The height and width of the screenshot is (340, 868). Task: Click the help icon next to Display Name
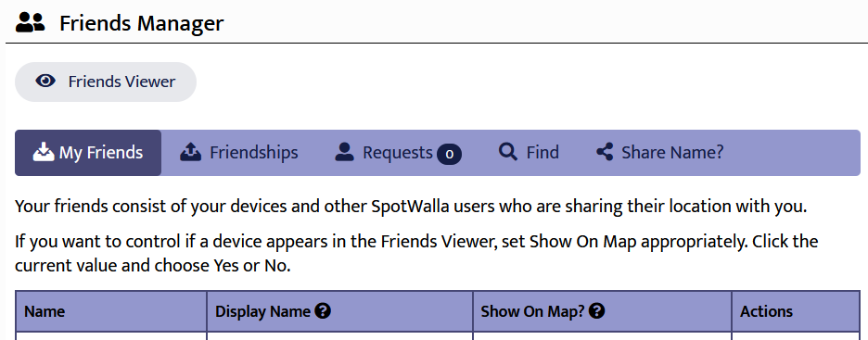323,311
